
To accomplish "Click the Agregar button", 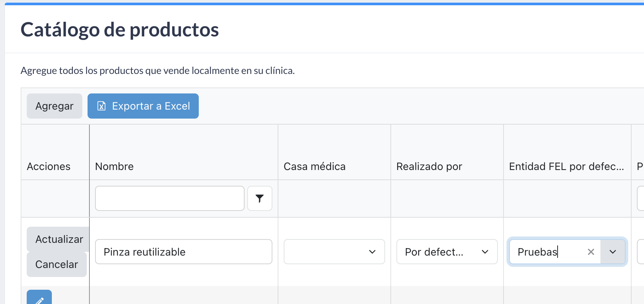I will pyautogui.click(x=54, y=106).
